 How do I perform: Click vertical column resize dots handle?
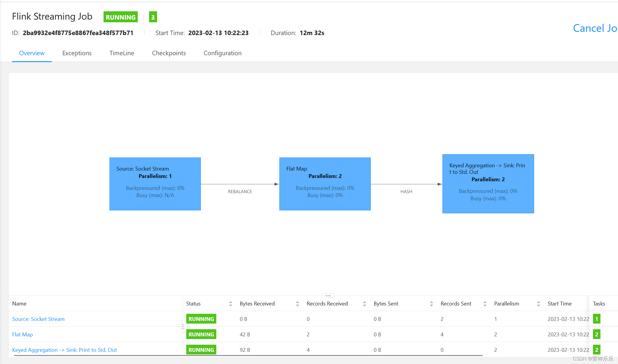point(183,326)
